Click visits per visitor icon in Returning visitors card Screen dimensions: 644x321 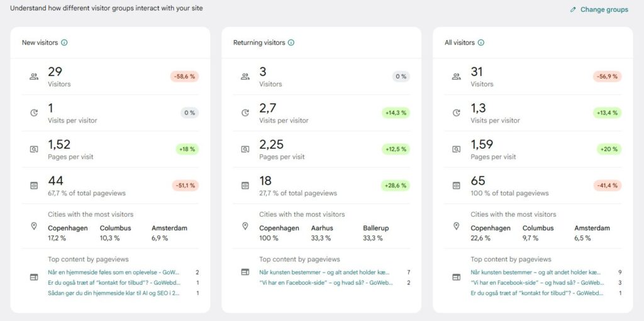click(245, 113)
